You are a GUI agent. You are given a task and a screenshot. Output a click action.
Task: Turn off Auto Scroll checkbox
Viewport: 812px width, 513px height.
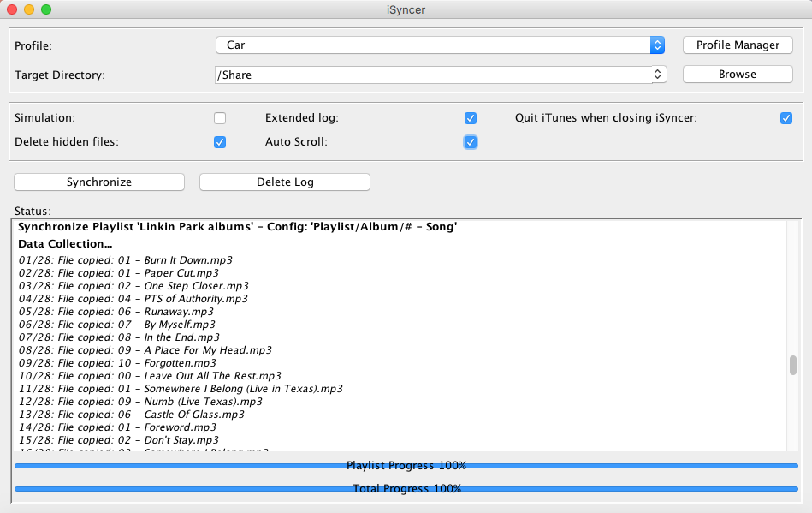tap(470, 142)
